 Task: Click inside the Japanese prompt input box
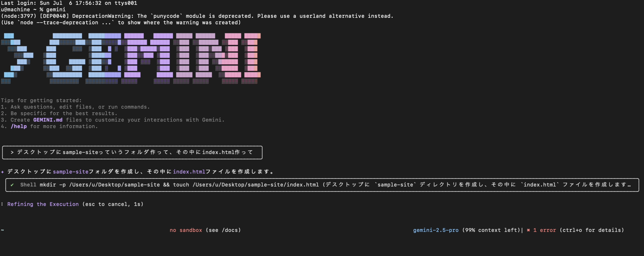coord(132,152)
